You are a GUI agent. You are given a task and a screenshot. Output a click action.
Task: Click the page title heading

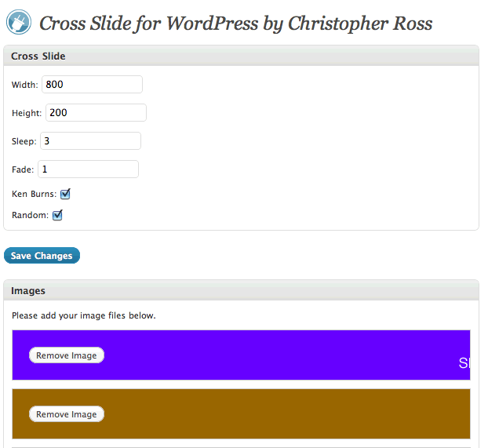[236, 24]
